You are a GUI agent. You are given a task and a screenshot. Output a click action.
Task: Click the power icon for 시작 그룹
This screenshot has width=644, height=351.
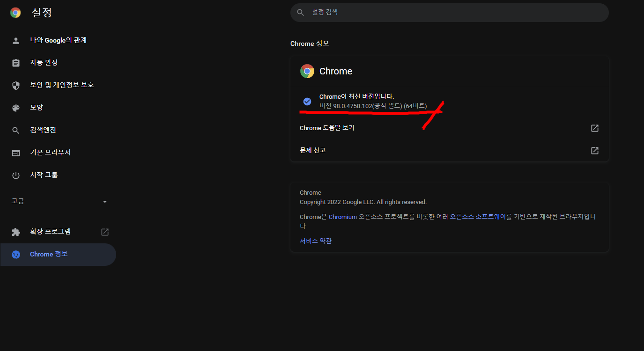coord(16,175)
